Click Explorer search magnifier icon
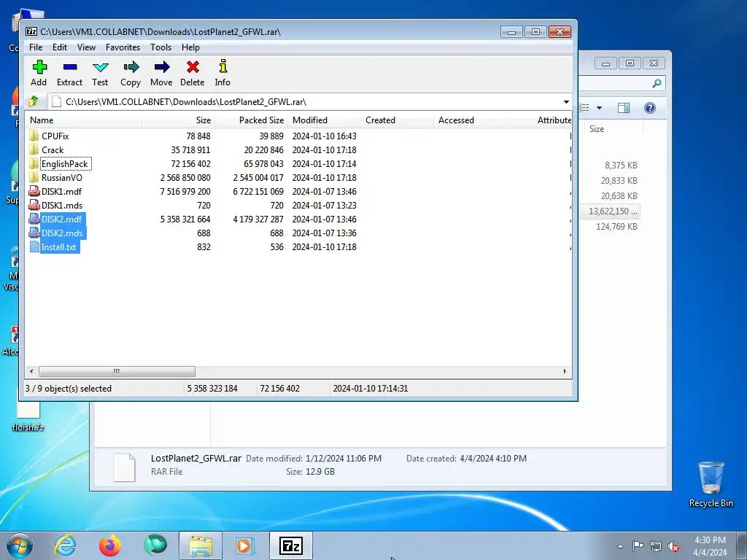The image size is (747, 560). 657,83
